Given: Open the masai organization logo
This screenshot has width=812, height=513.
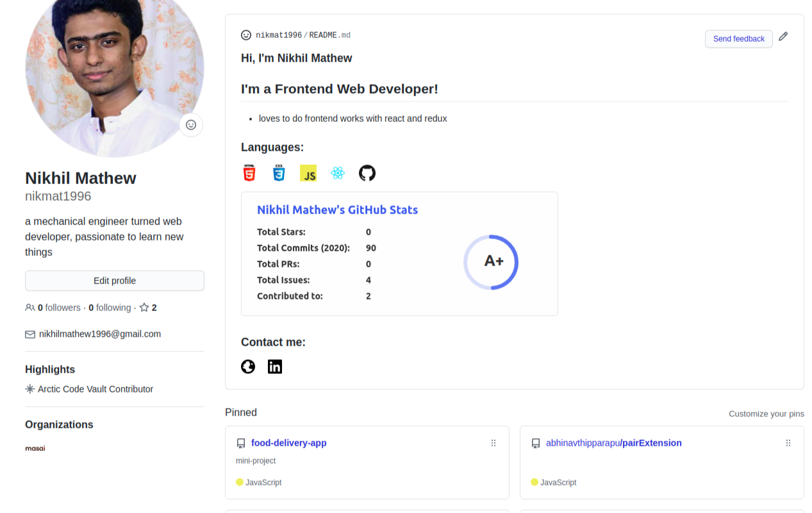Looking at the screenshot, I should point(35,448).
